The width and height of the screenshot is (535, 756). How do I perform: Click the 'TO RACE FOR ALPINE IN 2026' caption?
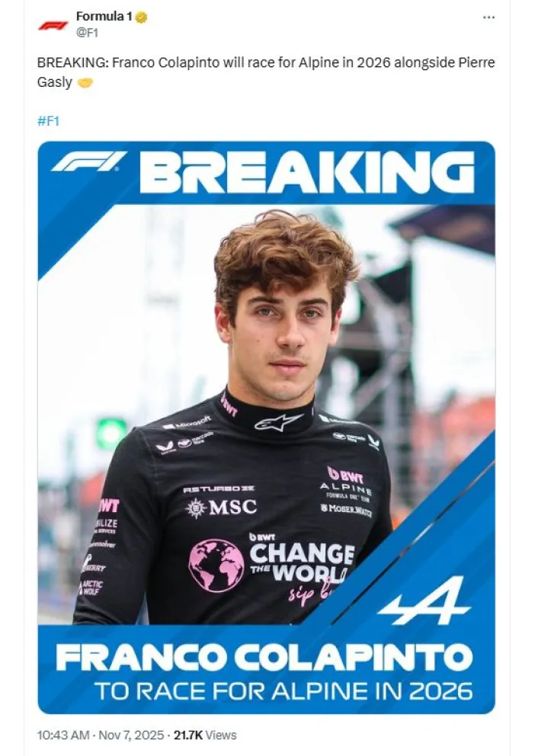[284, 691]
